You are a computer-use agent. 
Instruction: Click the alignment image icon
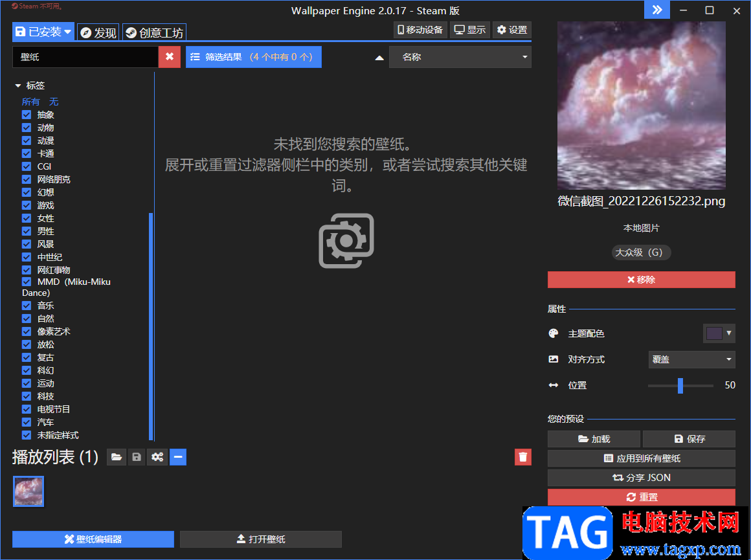(553, 359)
